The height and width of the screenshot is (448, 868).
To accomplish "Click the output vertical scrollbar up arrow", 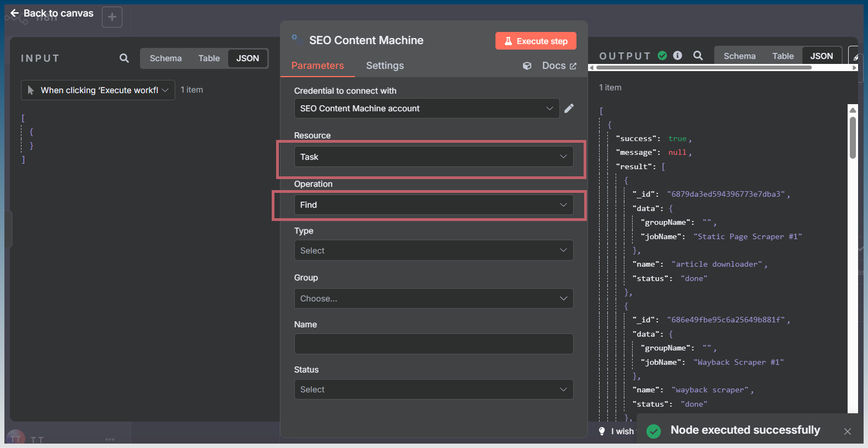I will (853, 110).
